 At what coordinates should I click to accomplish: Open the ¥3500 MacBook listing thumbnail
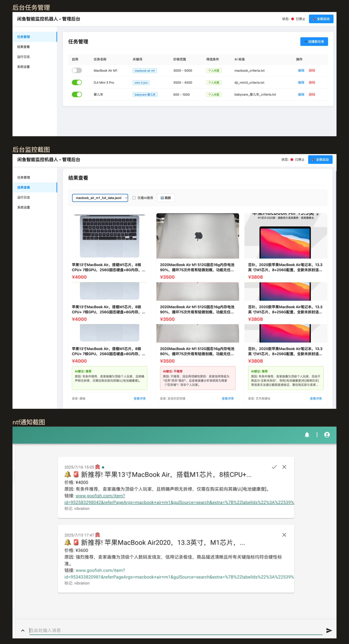coord(197,236)
